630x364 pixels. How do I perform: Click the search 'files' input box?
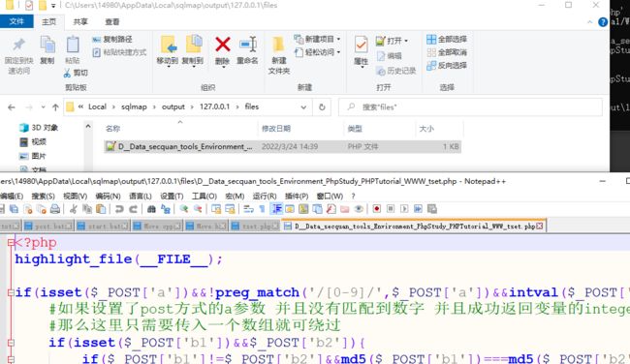click(x=470, y=107)
